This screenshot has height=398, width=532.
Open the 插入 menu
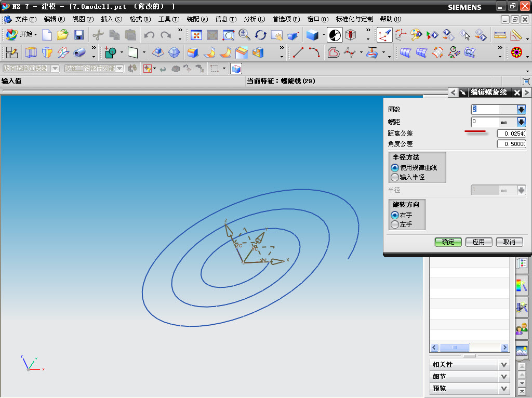click(x=112, y=19)
